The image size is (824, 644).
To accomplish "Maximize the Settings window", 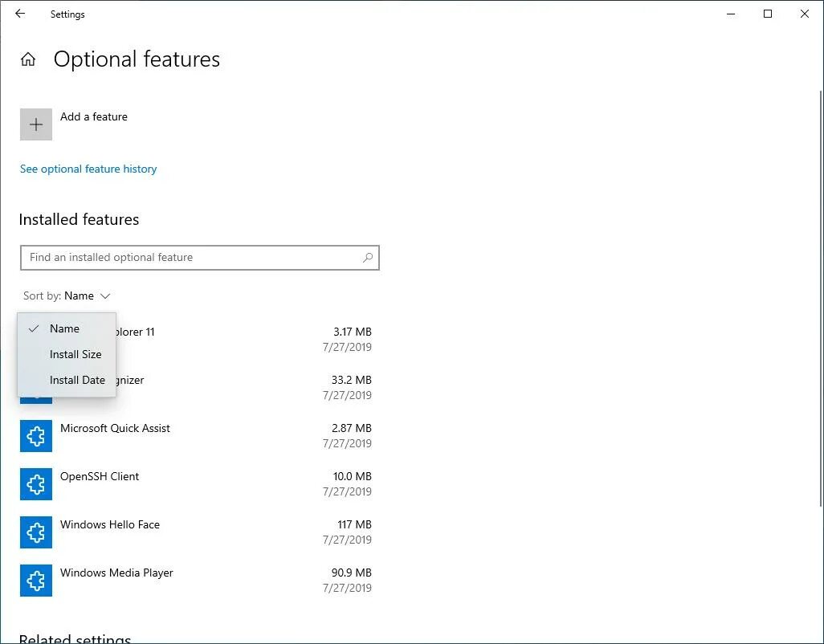I will tap(768, 14).
